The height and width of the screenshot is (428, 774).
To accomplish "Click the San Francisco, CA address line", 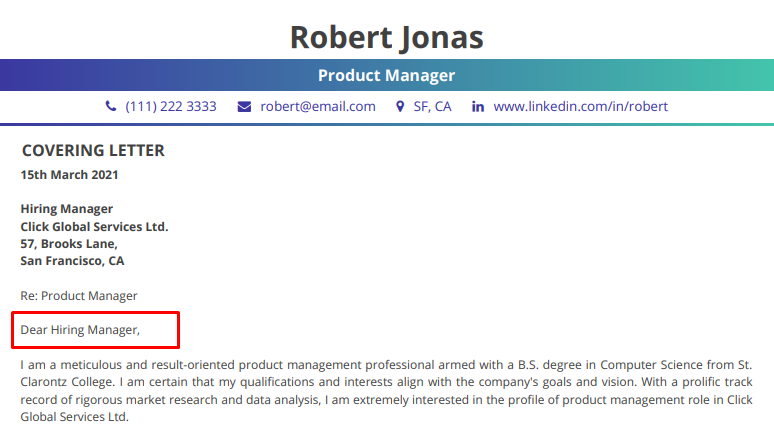I will pyautogui.click(x=72, y=261).
